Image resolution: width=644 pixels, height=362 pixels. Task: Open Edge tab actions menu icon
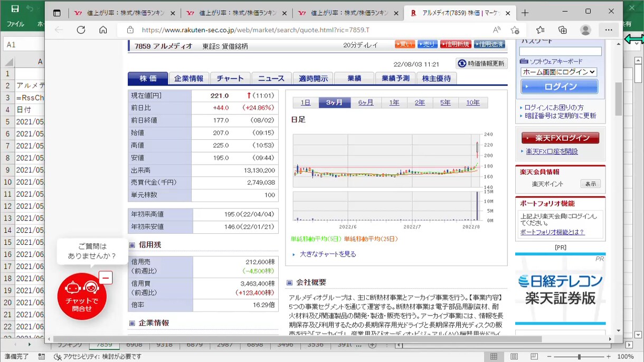[x=57, y=13]
